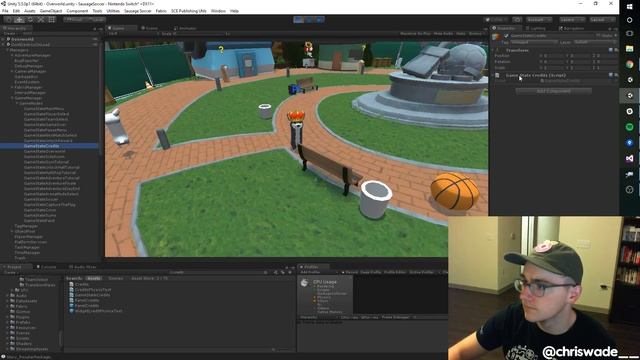The height and width of the screenshot is (360, 640).
Task: Click the Step frame button
Action: (320, 20)
